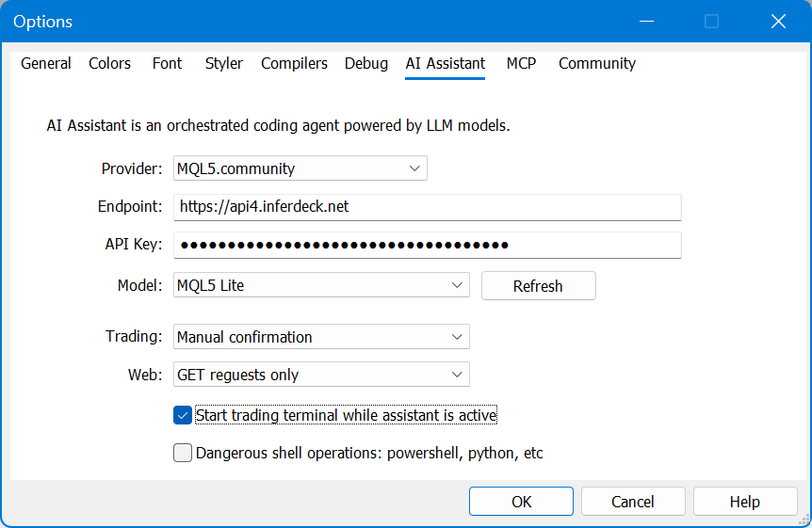Cancel the Options dialog
The image size is (812, 528).
tap(633, 501)
